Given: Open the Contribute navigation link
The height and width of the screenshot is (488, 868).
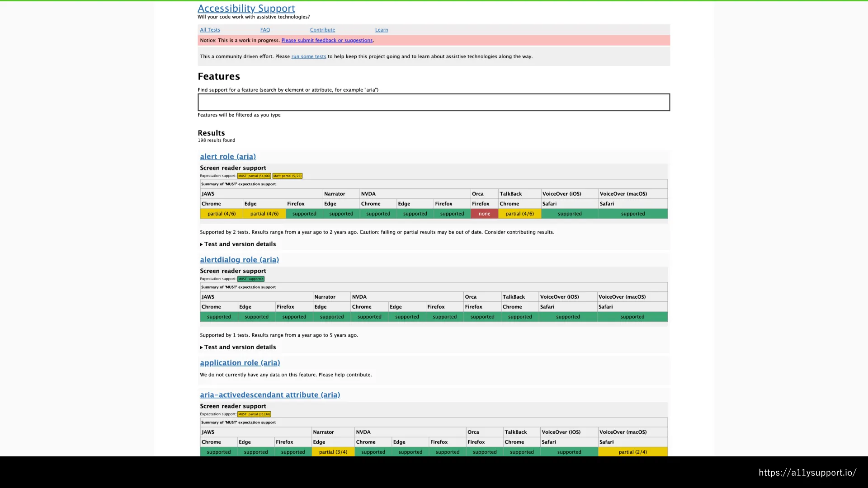Looking at the screenshot, I should (322, 30).
